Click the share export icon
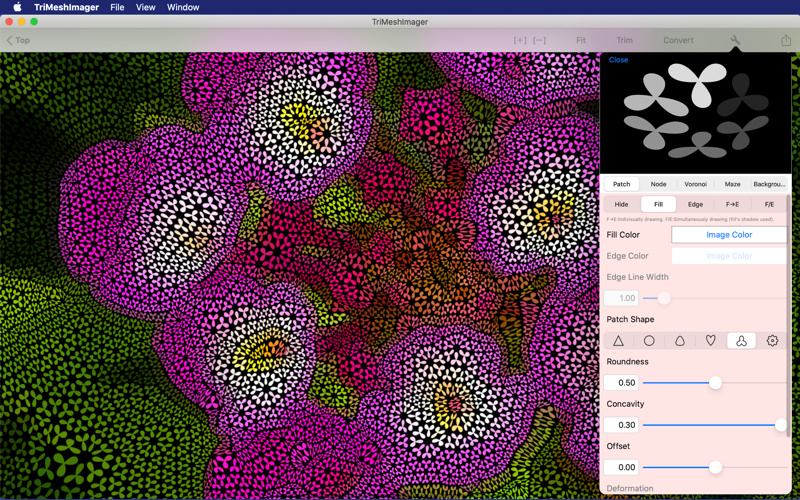 tap(786, 40)
